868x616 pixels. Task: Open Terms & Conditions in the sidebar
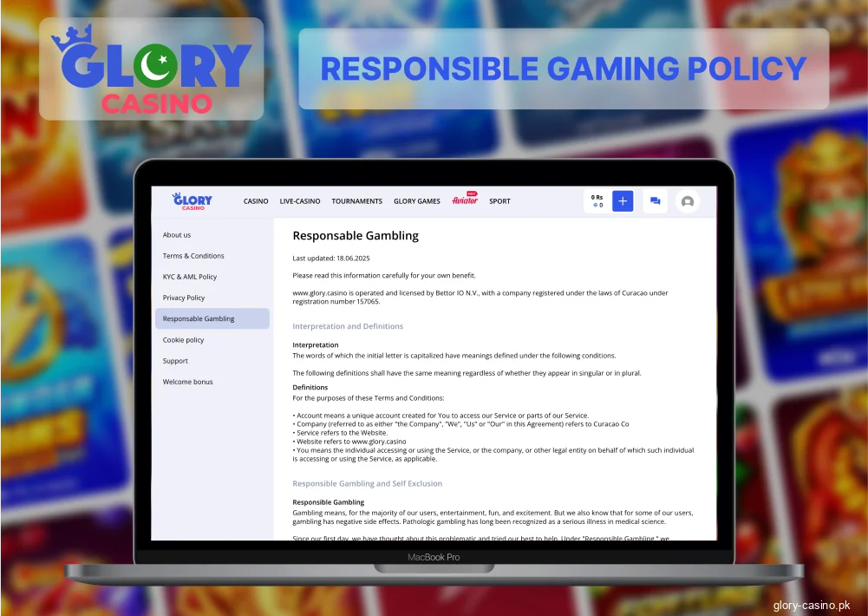coord(193,256)
